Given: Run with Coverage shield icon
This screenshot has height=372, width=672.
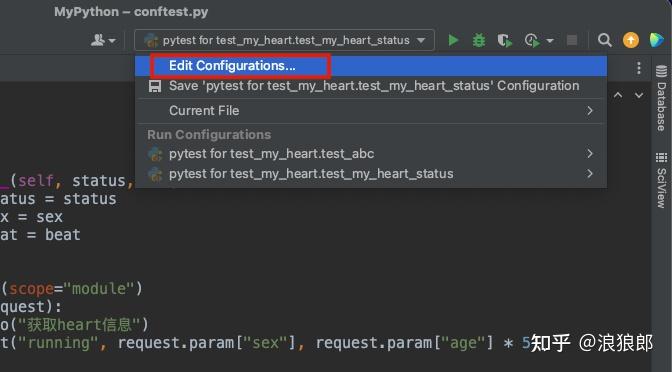Looking at the screenshot, I should [x=505, y=40].
